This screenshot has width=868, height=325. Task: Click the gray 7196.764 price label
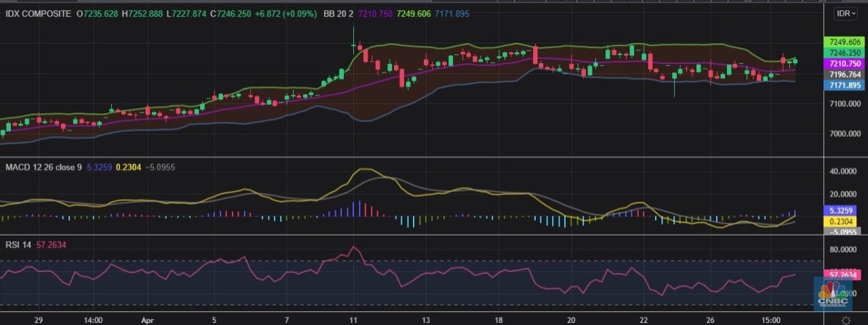click(x=843, y=75)
